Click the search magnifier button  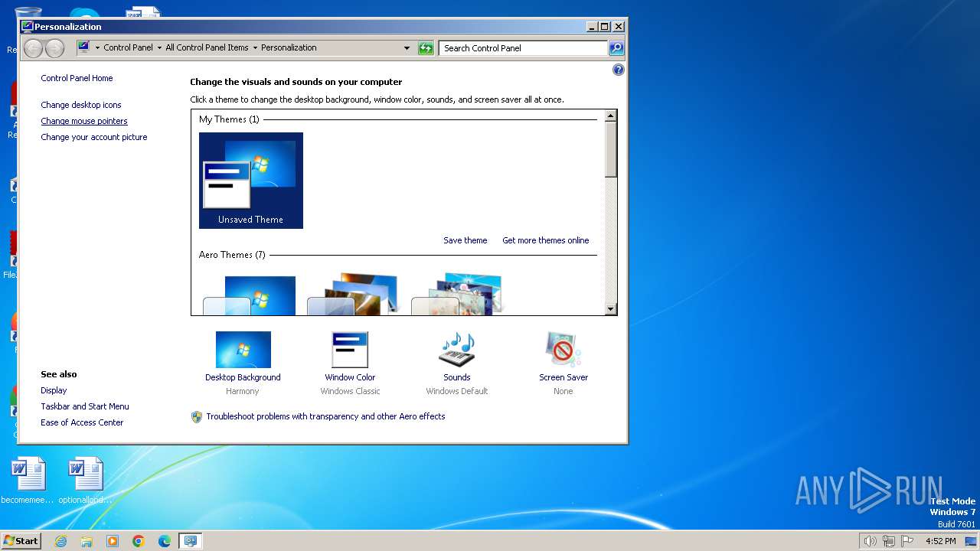coord(616,48)
